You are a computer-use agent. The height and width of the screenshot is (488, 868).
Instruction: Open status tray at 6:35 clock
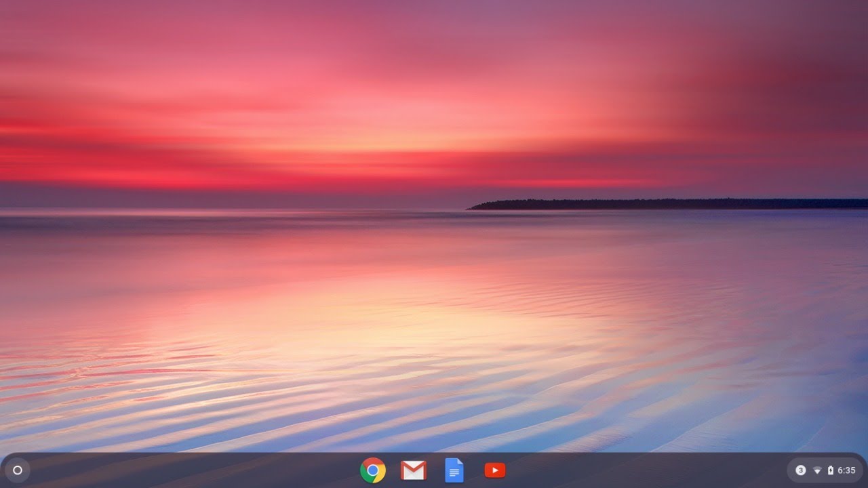846,470
